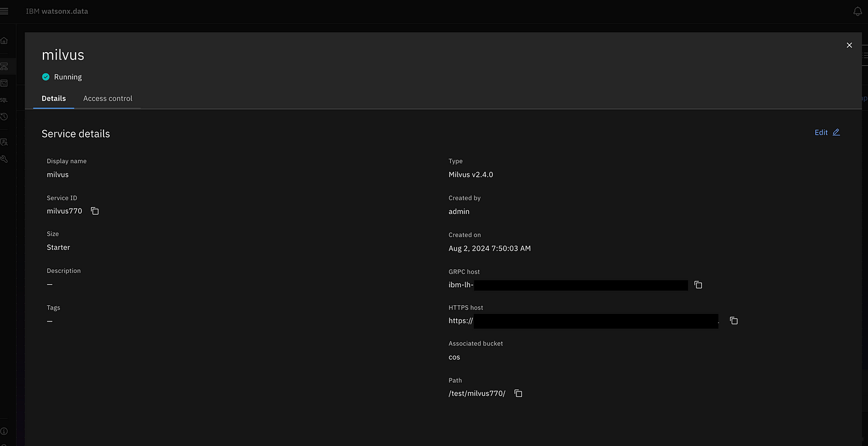Switch to the Access control tab

point(108,99)
